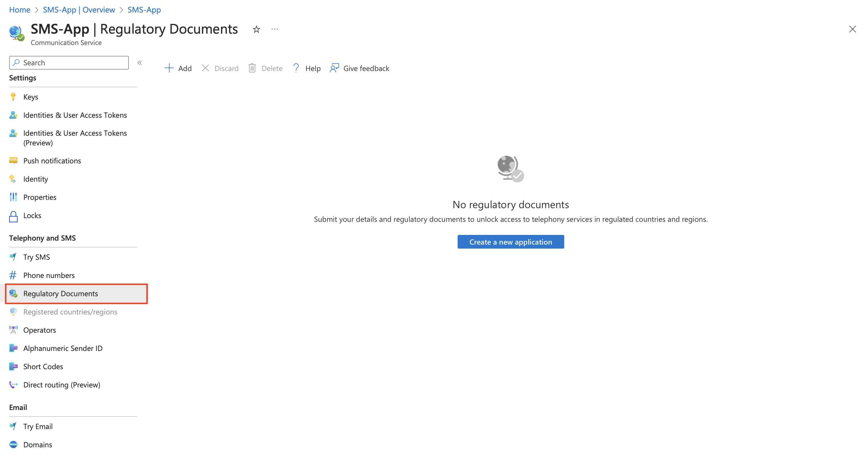868x459 pixels.
Task: Expand the Registered countries/regions item
Action: click(70, 311)
